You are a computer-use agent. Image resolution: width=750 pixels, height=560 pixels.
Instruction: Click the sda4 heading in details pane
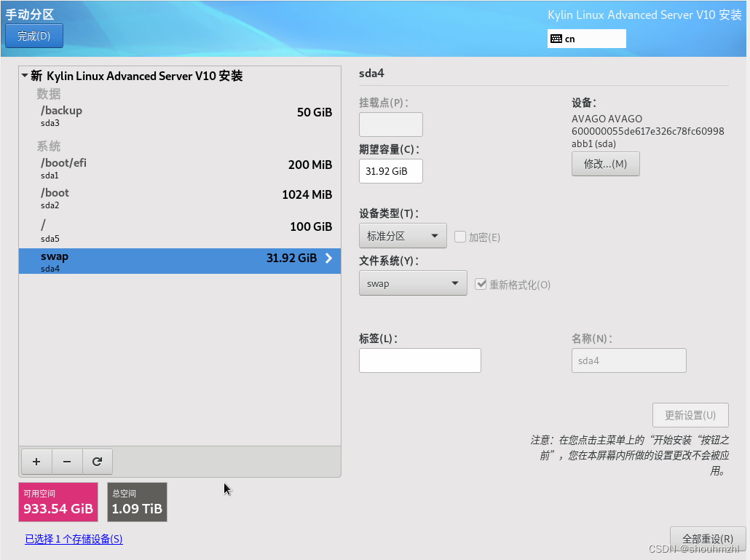pos(371,73)
